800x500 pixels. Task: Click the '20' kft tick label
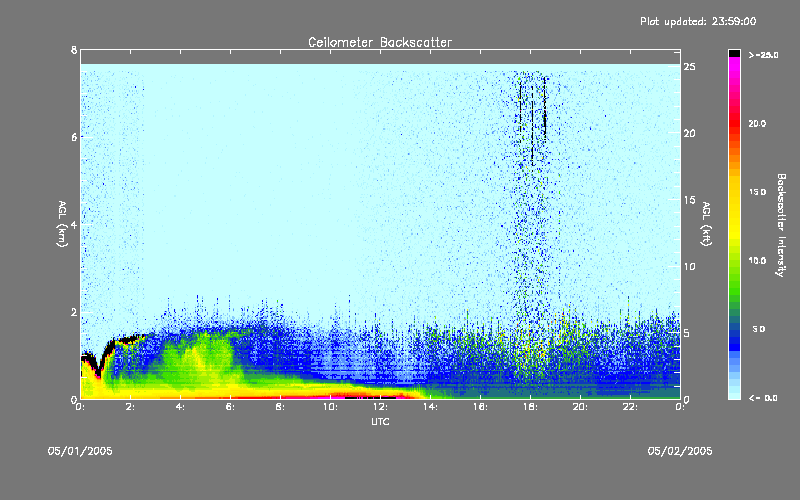click(x=689, y=133)
